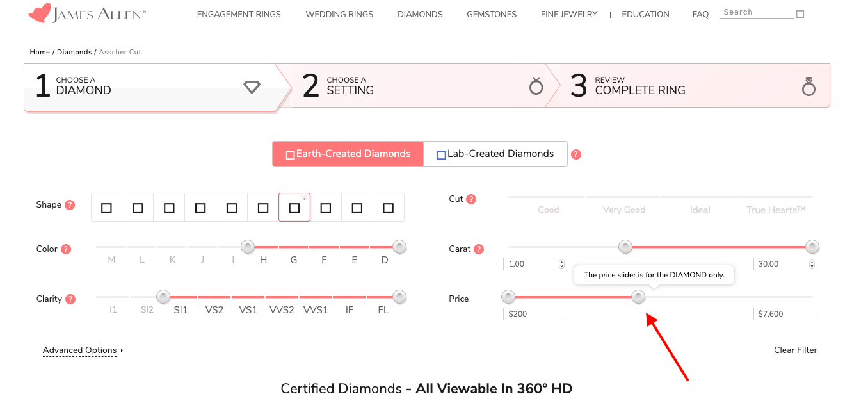Image resolution: width=868 pixels, height=403 pixels.
Task: Click the ring icon in Choose a Setting
Action: point(536,86)
